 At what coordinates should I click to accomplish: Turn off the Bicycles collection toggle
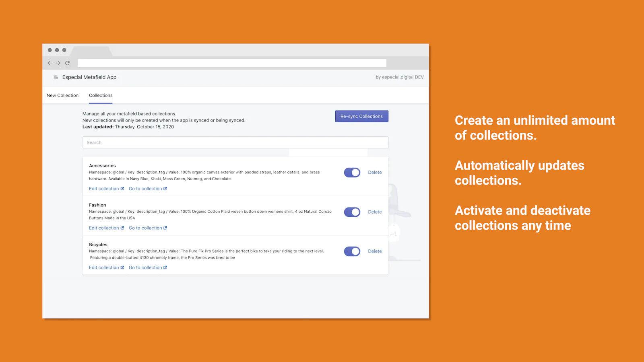(352, 251)
